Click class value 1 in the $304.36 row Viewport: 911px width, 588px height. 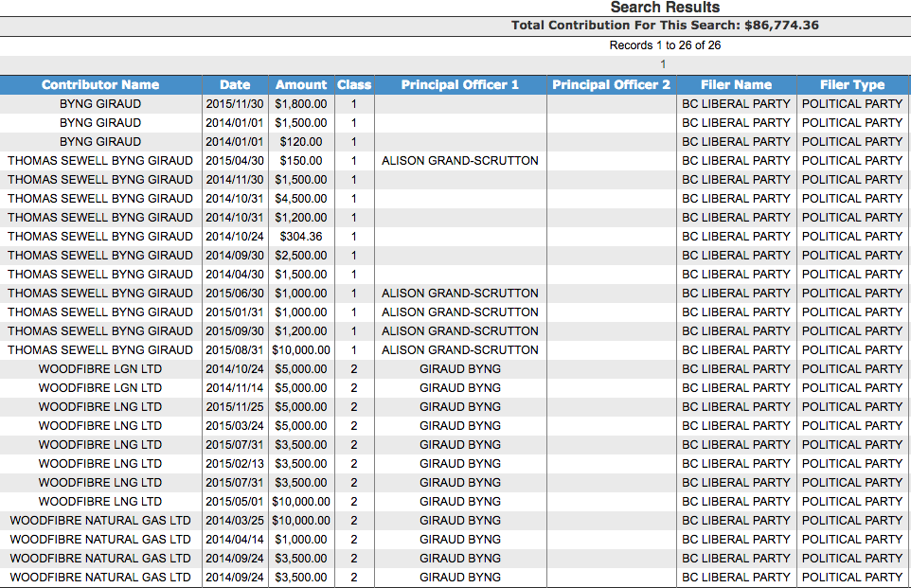point(354,237)
